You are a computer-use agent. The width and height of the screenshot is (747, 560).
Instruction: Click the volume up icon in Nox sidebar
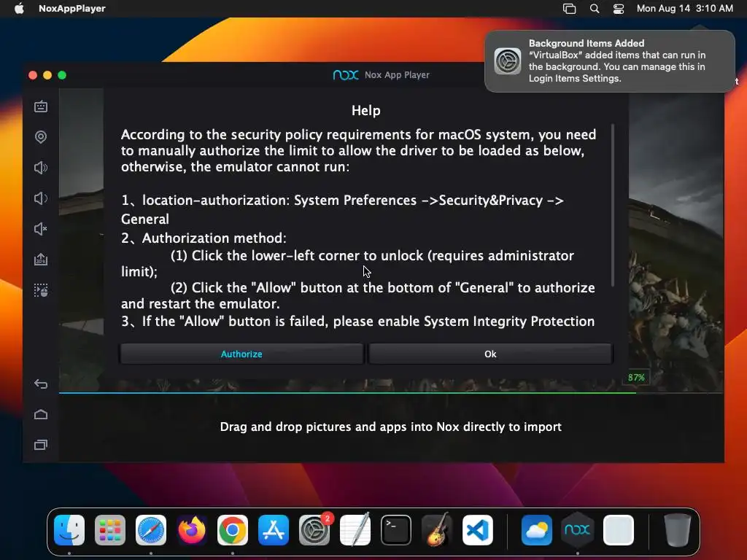(x=41, y=168)
